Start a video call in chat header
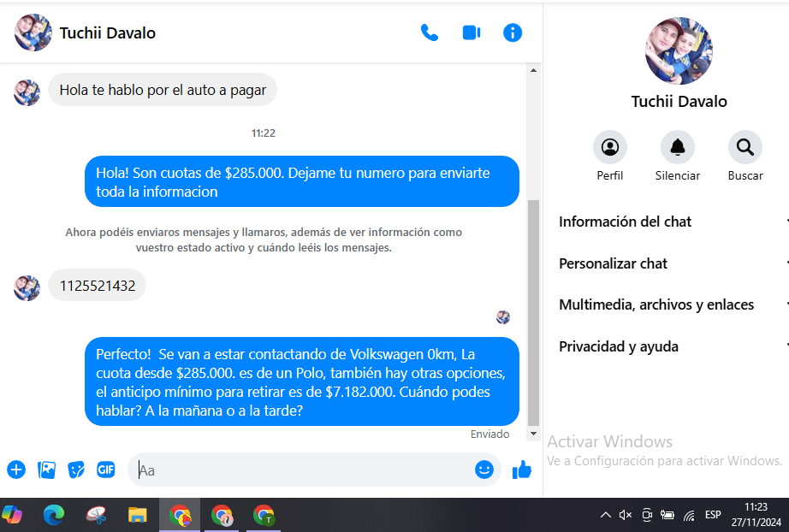Image resolution: width=789 pixels, height=532 pixels. tap(471, 33)
